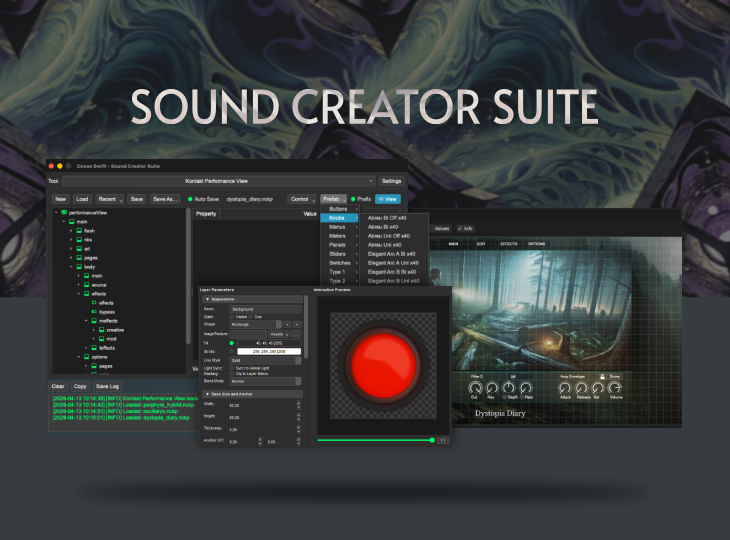This screenshot has height=540, width=730.
Task: Click the New button
Action: click(61, 199)
